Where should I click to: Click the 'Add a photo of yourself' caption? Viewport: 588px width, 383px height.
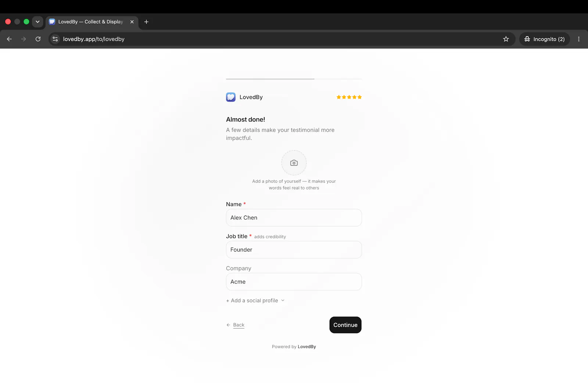point(294,185)
